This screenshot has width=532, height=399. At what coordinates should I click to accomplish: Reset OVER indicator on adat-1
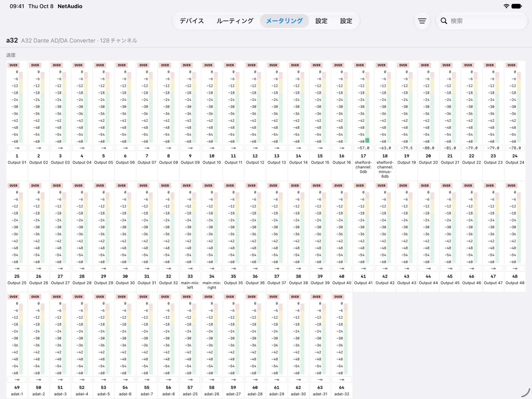pyautogui.click(x=14, y=297)
